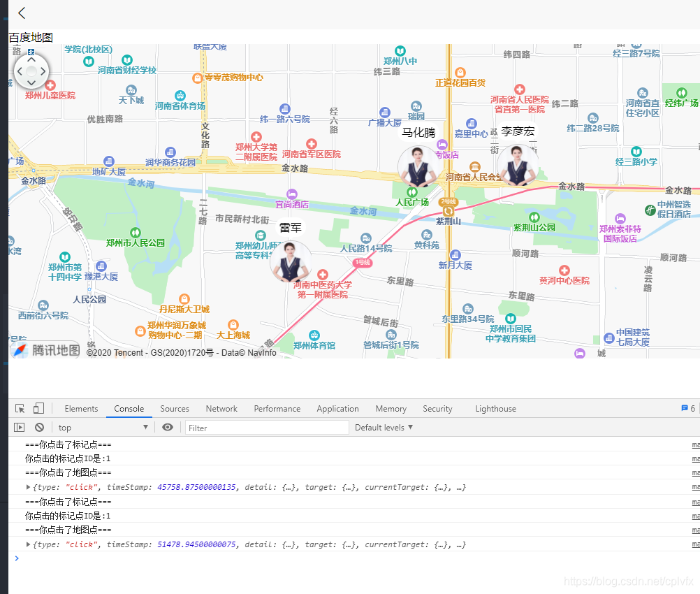Click 紫荆山公园 park icon
700x594 pixels.
point(534,217)
